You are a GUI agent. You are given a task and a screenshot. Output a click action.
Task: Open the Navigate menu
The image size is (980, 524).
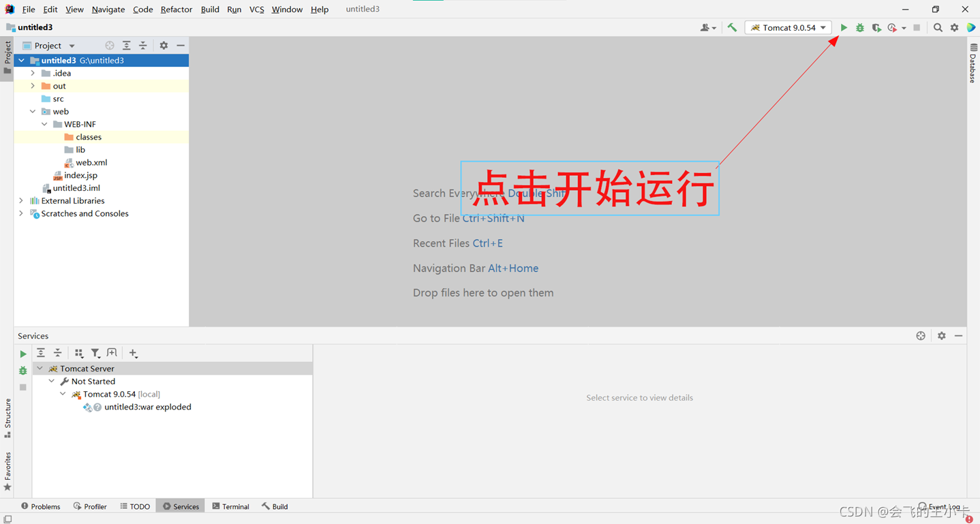[x=108, y=10]
